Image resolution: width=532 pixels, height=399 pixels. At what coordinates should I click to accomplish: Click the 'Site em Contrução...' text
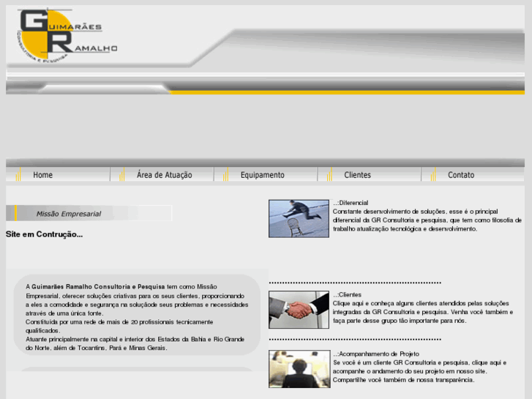44,234
